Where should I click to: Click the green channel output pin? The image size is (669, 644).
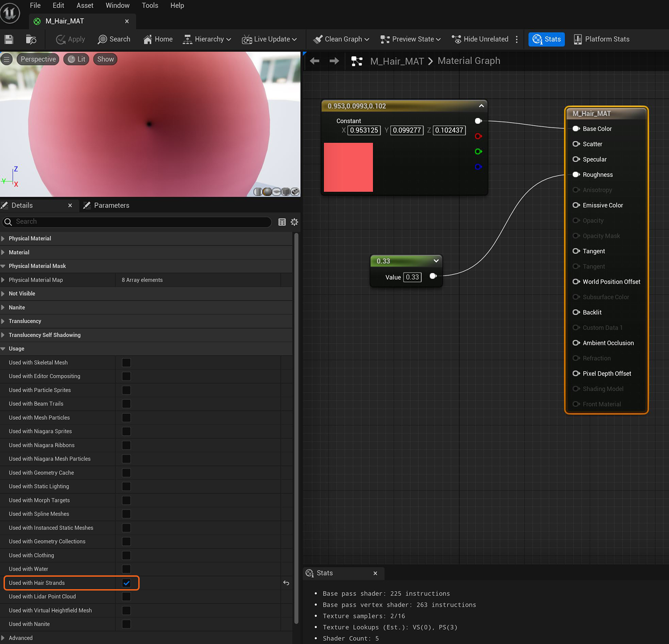pyautogui.click(x=479, y=152)
